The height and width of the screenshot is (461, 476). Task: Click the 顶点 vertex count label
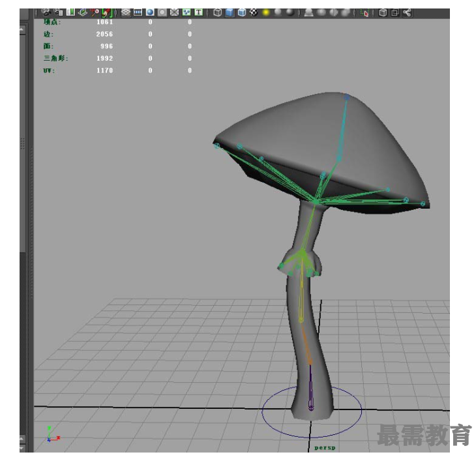click(52, 22)
